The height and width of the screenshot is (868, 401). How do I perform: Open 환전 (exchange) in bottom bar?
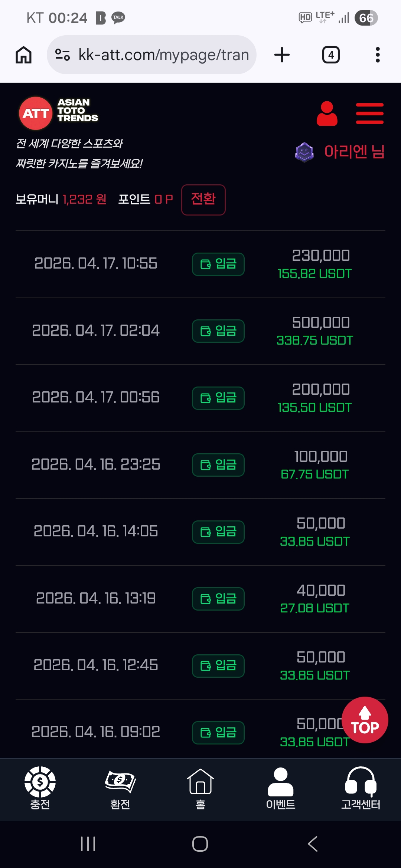pyautogui.click(x=120, y=788)
